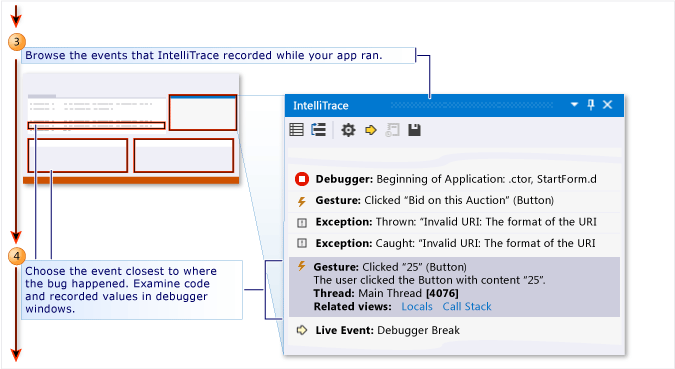This screenshot has height=369, width=675.
Task: Click lightning icon beside Clicked "25" gesture
Action: (302, 266)
